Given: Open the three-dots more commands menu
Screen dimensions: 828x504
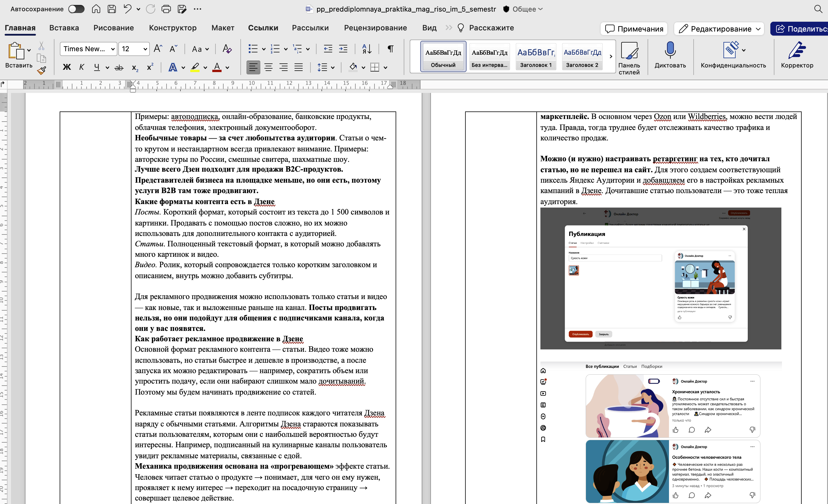Looking at the screenshot, I should [x=198, y=9].
